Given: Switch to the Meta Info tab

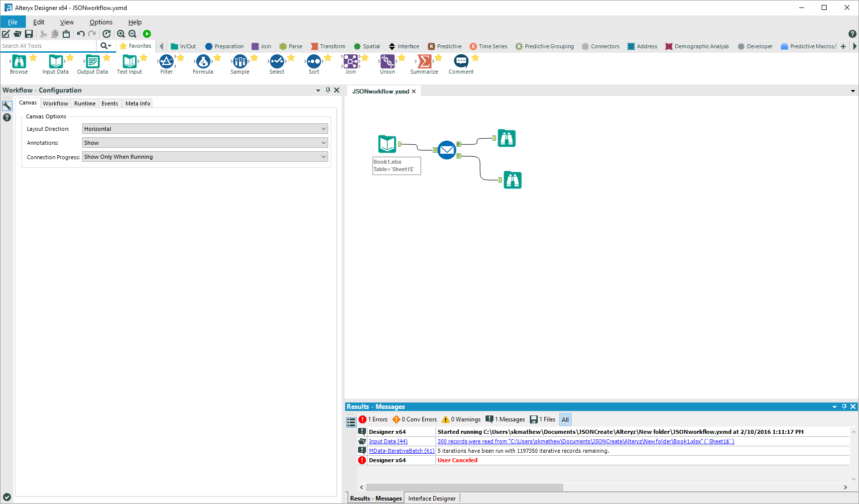Looking at the screenshot, I should [138, 103].
